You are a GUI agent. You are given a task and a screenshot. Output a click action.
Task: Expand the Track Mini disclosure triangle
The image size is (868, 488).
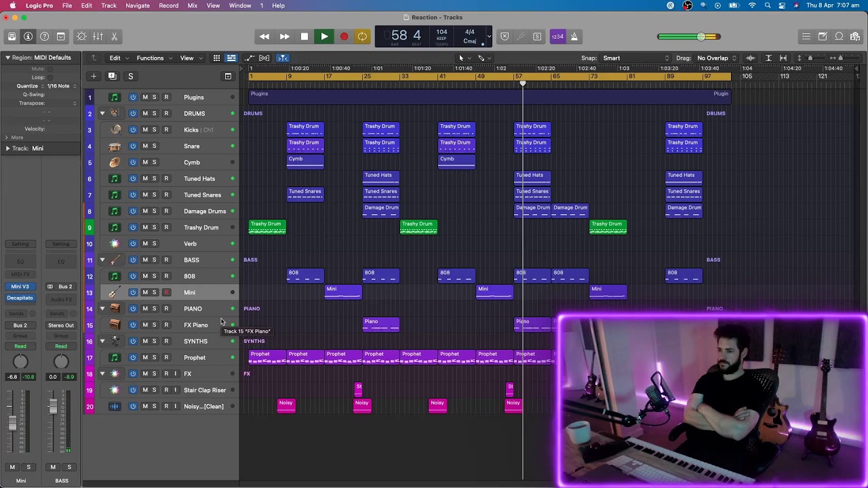coord(7,148)
